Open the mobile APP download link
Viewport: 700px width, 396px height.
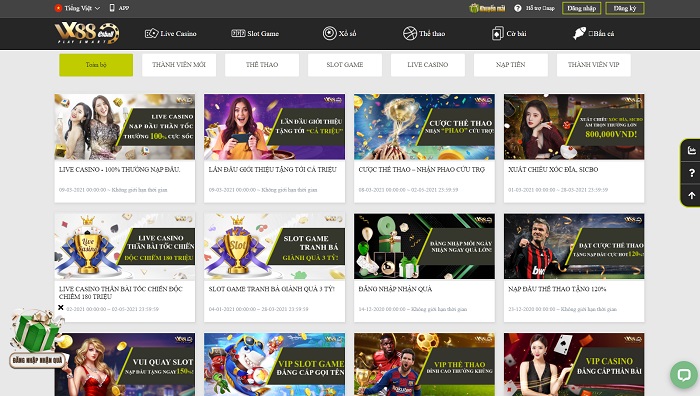coord(119,8)
